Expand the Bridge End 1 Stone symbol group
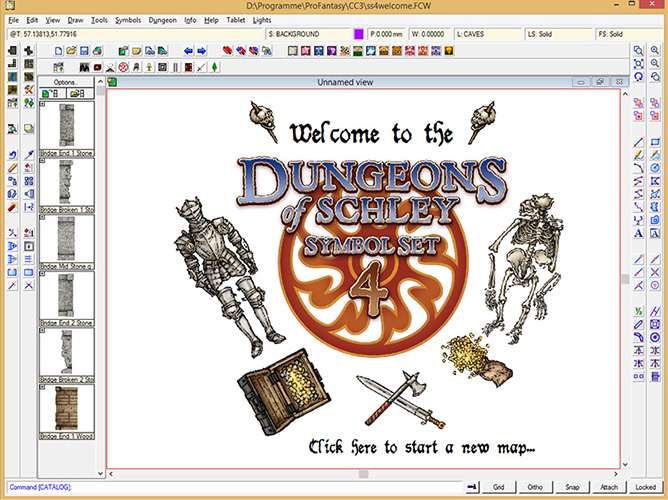The width and height of the screenshot is (668, 500). pos(42,104)
